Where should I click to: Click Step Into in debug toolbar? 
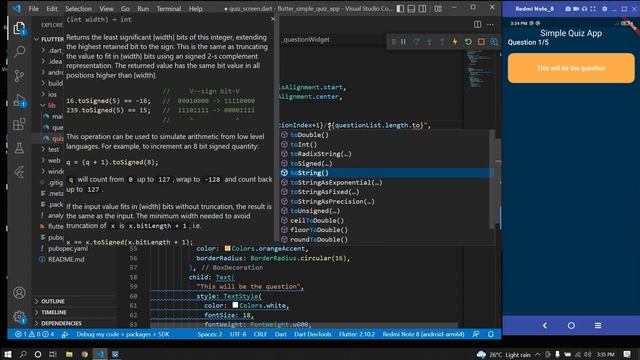(429, 42)
